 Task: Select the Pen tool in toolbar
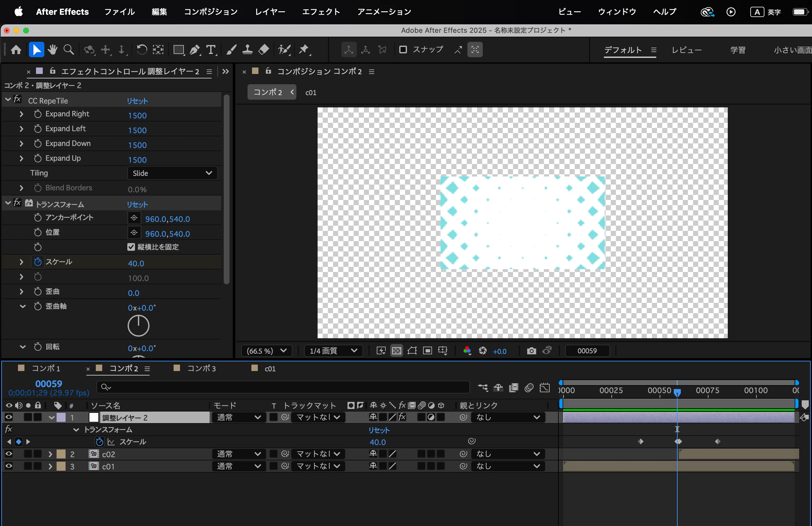pos(195,50)
